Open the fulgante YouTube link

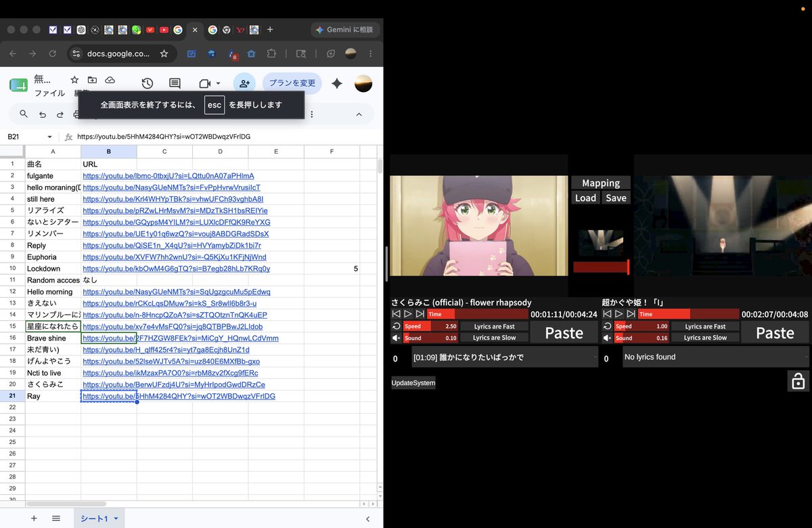(168, 176)
